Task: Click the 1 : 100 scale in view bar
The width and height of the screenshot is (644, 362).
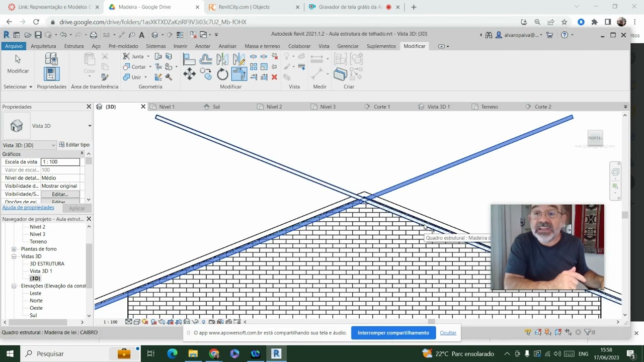Action: click(x=110, y=322)
